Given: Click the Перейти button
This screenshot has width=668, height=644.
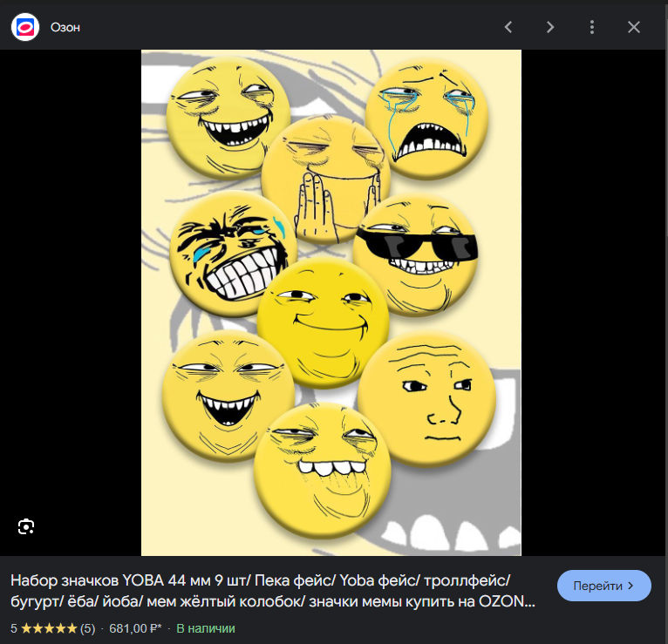Looking at the screenshot, I should [x=603, y=586].
